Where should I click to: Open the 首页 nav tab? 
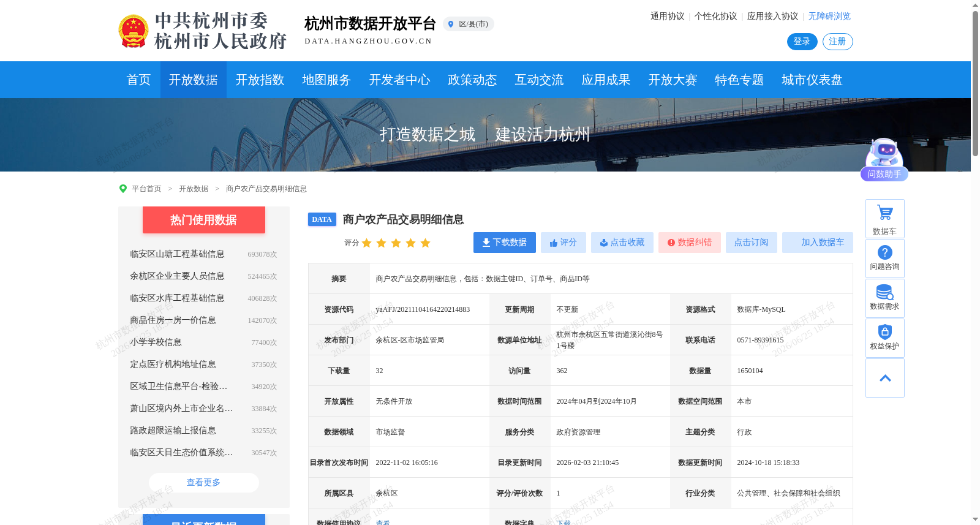(138, 80)
